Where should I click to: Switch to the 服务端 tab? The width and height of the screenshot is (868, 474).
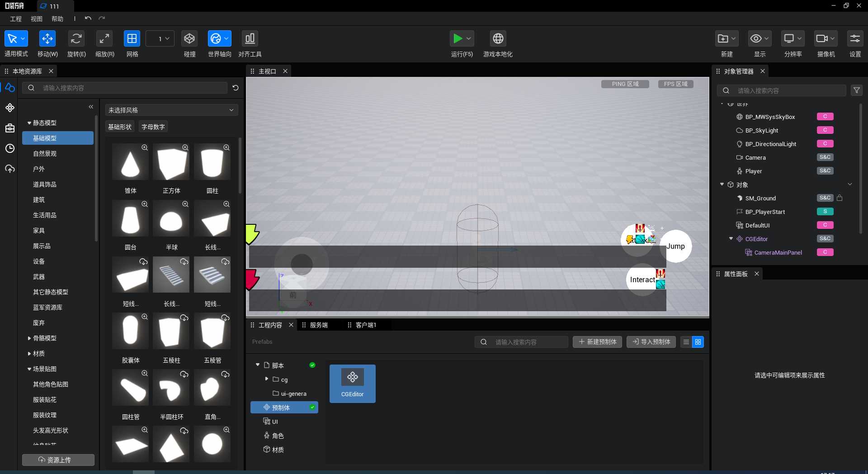319,325
